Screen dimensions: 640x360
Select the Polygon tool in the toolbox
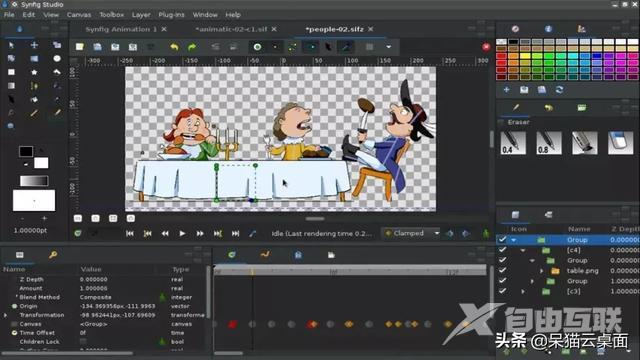(x=57, y=72)
